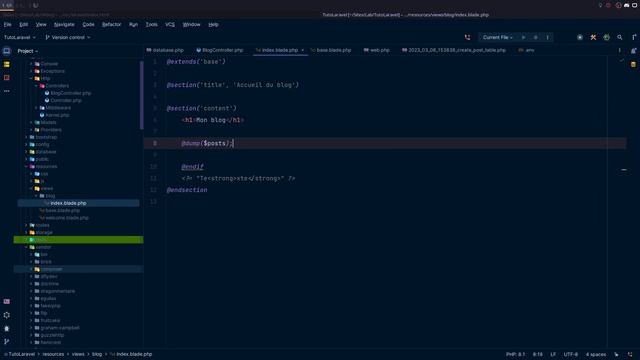Open the VCS menu

click(170, 24)
